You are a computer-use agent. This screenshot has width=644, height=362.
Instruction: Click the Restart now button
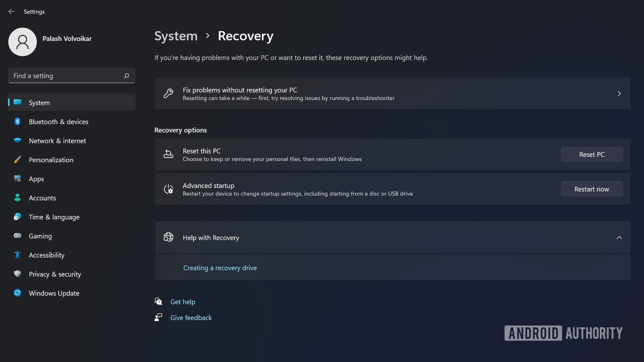[x=592, y=189]
